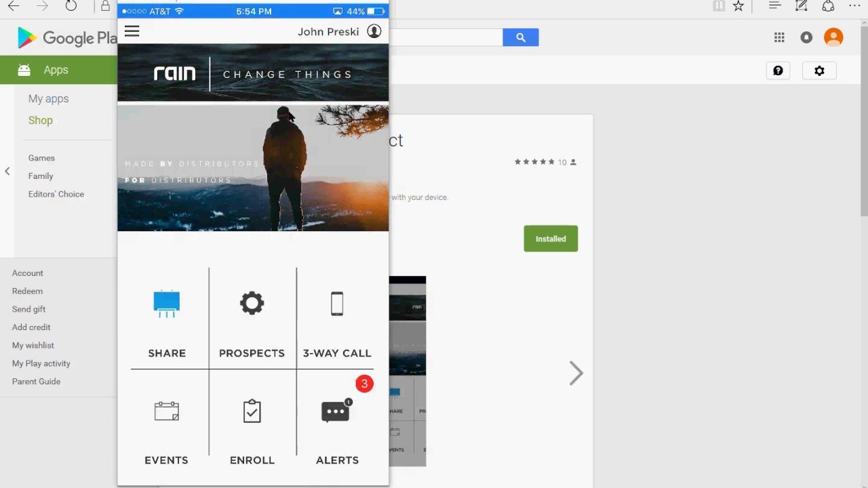Open the John Preski profile icon
The height and width of the screenshot is (488, 868).
point(374,31)
